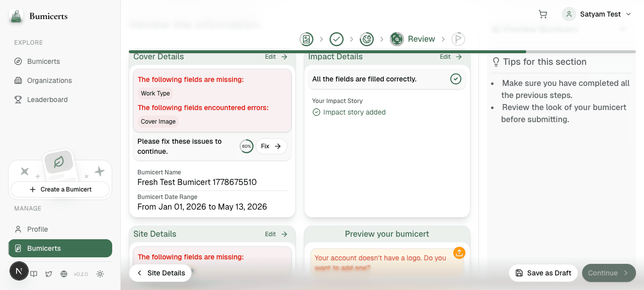Go back to Site Details step

click(160, 273)
